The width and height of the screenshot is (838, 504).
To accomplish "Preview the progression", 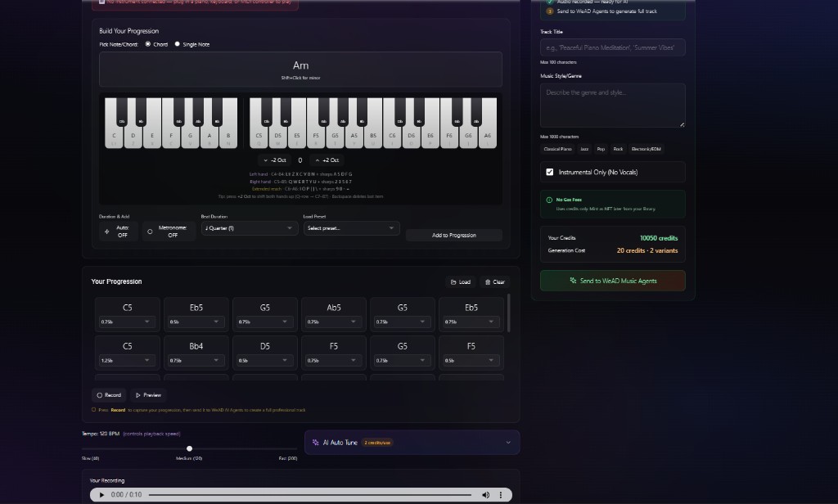I will coord(148,395).
